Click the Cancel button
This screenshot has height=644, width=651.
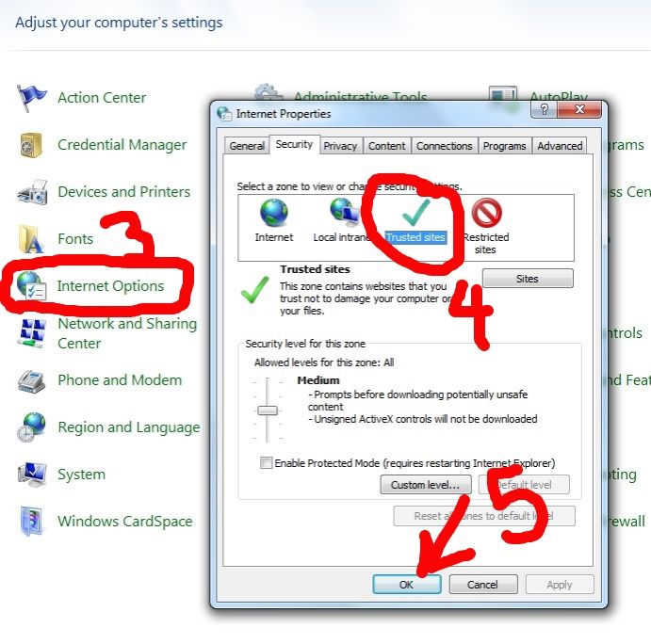click(483, 585)
